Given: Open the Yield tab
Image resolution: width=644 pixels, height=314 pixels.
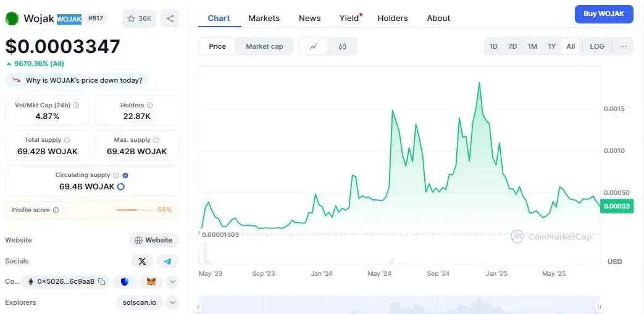Looking at the screenshot, I should click(349, 18).
